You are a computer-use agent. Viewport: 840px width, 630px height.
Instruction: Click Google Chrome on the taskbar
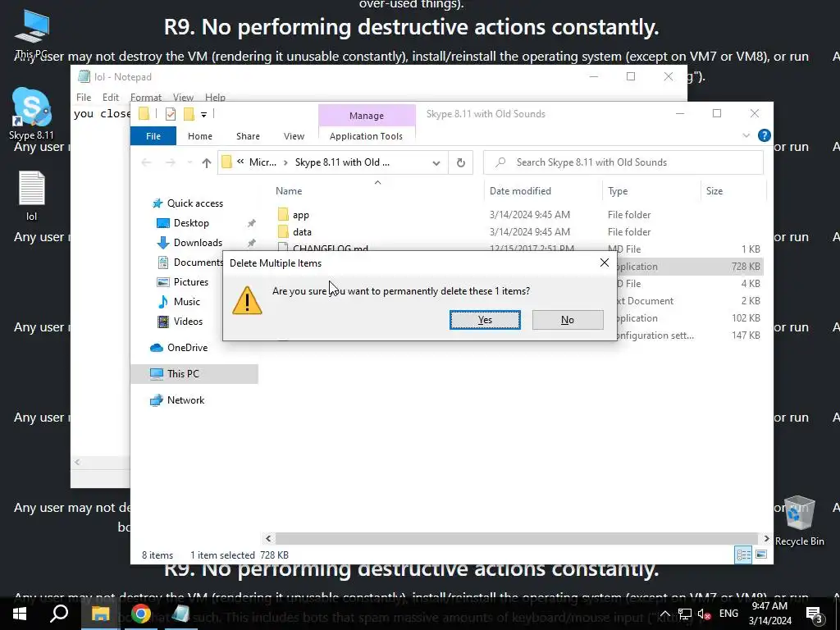pyautogui.click(x=141, y=614)
